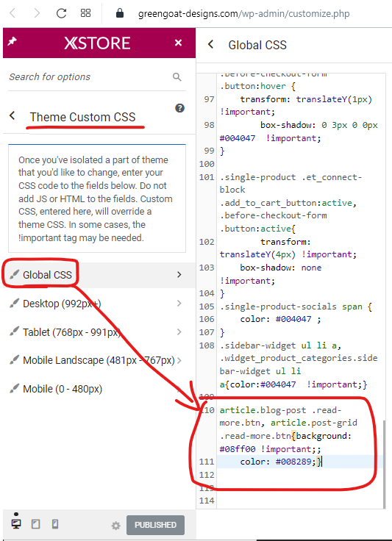392x541 pixels.
Task: Close the XStore customizer with the X icon
Action: pos(178,43)
